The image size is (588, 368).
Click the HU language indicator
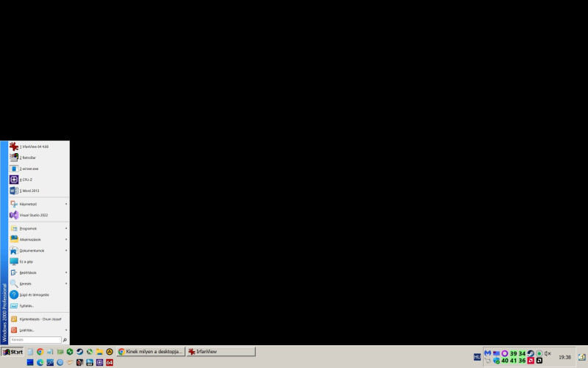(x=477, y=357)
